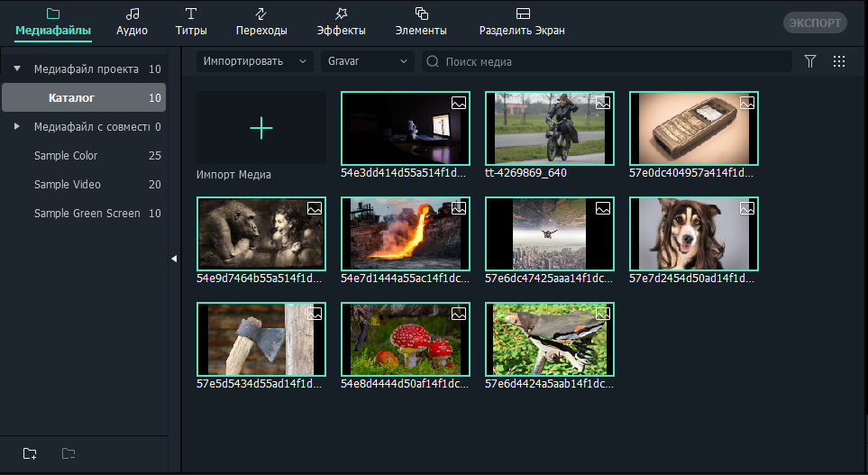Screen dimensions: 868x475
Task: Click image icon on bicycle saddle thumbnail
Action: pos(603,313)
